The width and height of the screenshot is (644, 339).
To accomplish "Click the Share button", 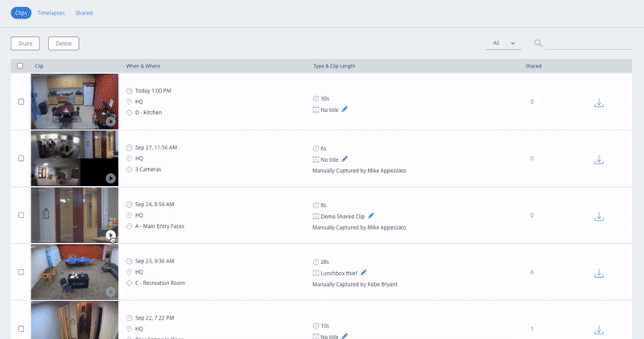I will [25, 43].
